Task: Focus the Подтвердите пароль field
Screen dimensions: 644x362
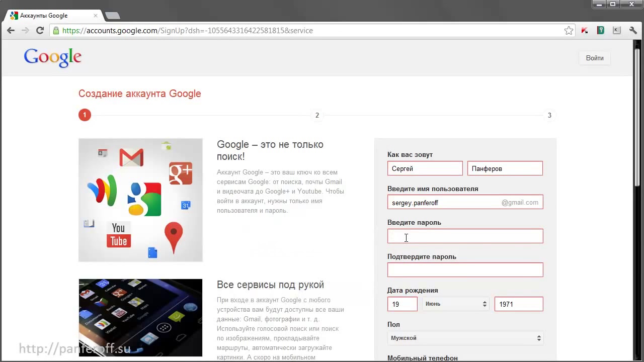Action: 465,270
